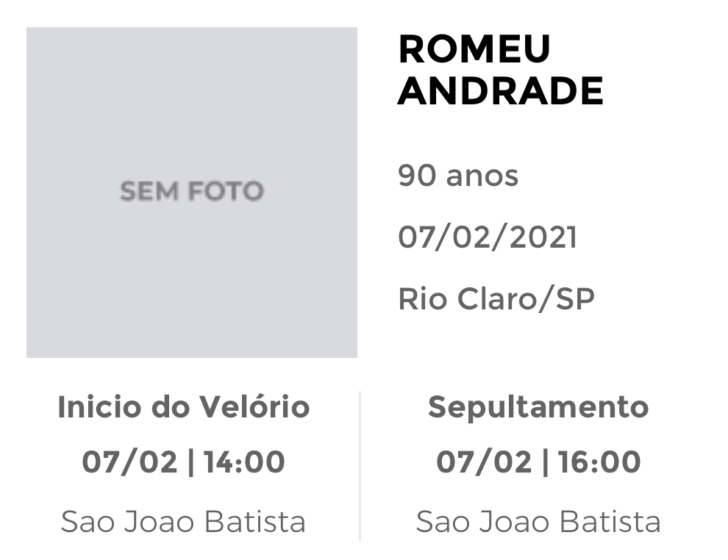Click the vertical divider between Velório and Sepultamento
The height and width of the screenshot is (560, 728).
(360, 466)
